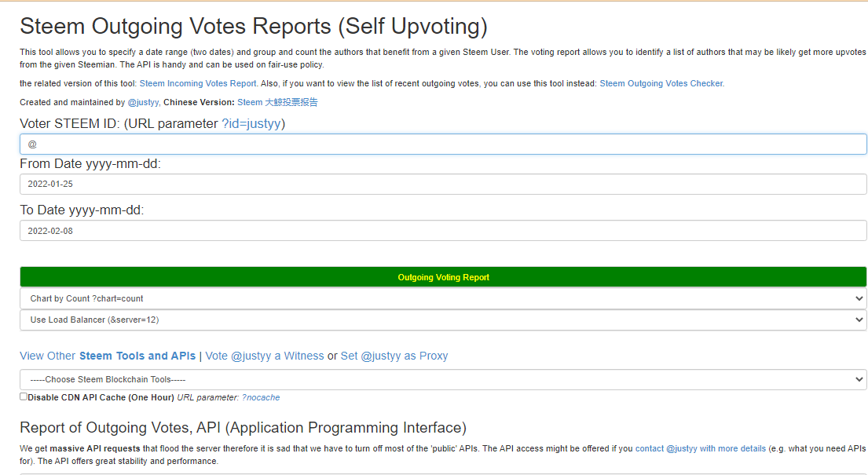Click the green Outgoing Voting Report button
The height and width of the screenshot is (475, 868).
tap(443, 277)
